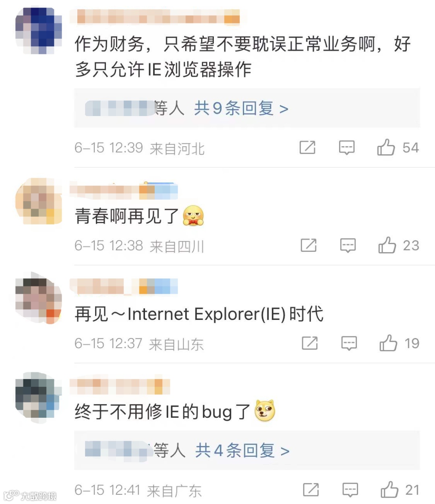Open reply box for the 河北 comment
Screen dimensions: 435x504
(346, 147)
